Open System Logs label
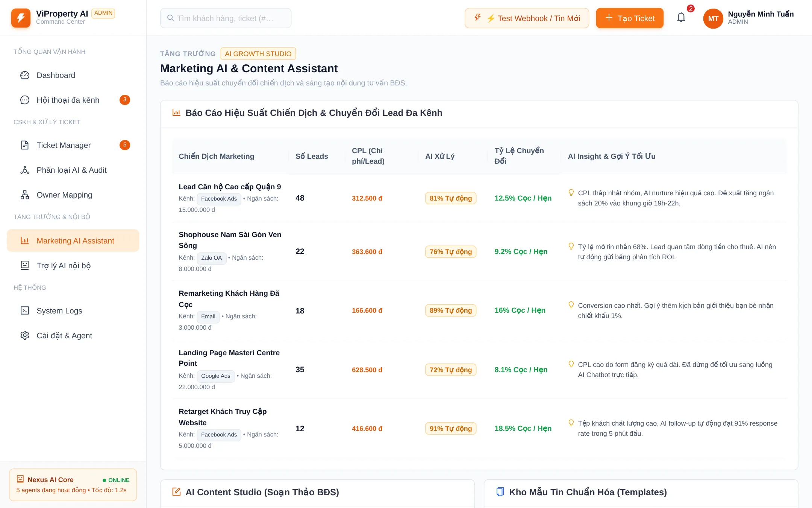This screenshot has height=508, width=812. [59, 311]
